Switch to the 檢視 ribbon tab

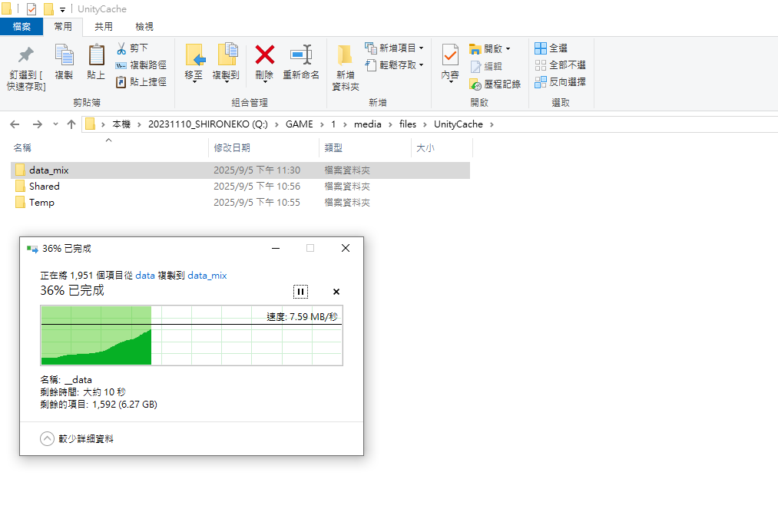(144, 26)
